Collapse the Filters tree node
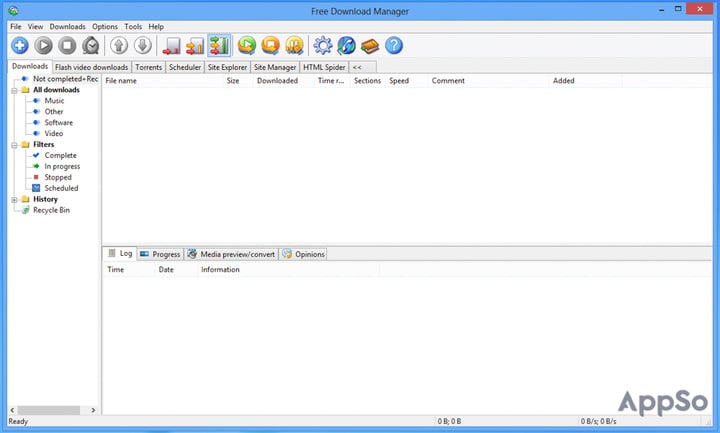Viewport: 720px width, 433px height. point(14,145)
